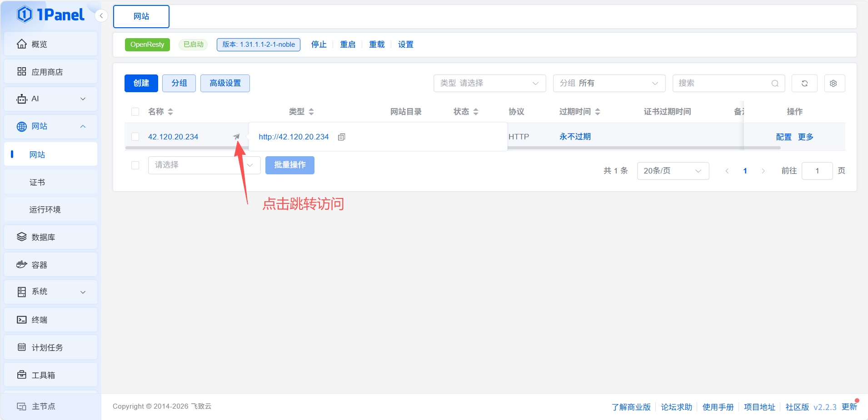Screen dimensions: 868x420
Task: Click the 应用商店 grid icon
Action: [21, 71]
